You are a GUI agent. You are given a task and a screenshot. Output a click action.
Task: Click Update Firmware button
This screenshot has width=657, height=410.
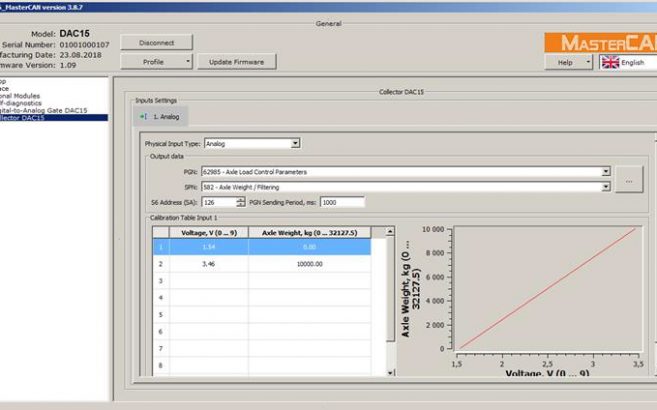click(x=237, y=62)
